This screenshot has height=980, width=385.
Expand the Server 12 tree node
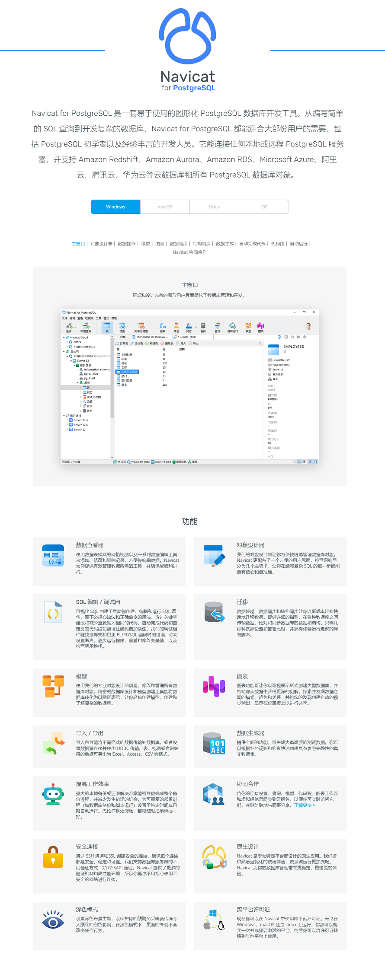67,430
